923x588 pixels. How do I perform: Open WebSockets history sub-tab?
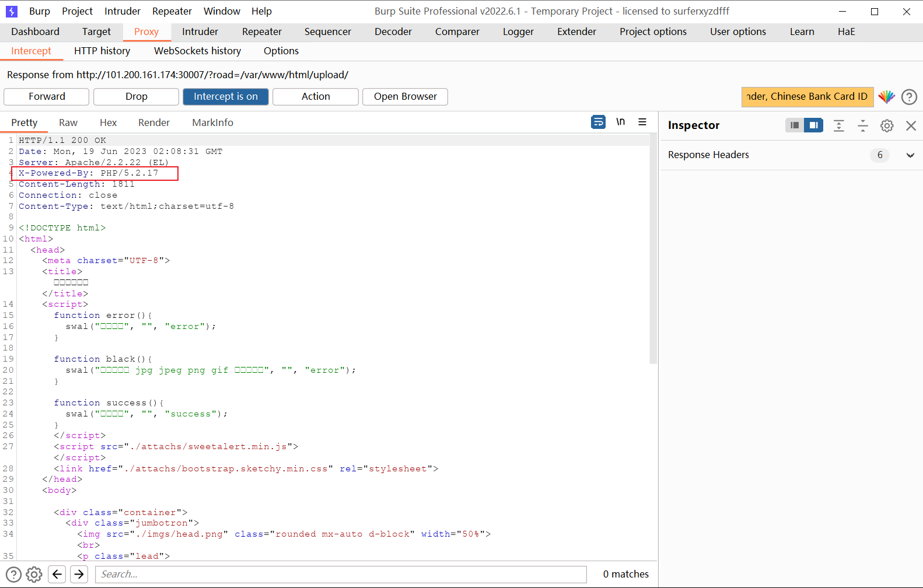pos(198,51)
